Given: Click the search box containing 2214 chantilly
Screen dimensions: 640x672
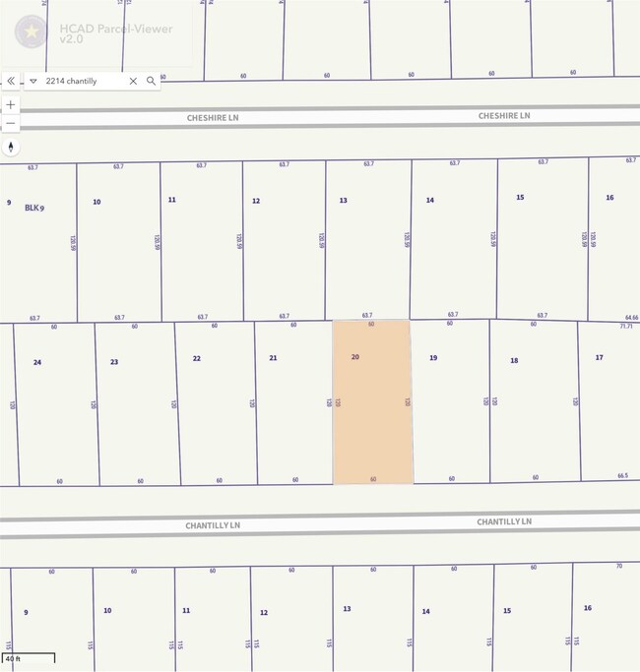Looking at the screenshot, I should 83,81.
